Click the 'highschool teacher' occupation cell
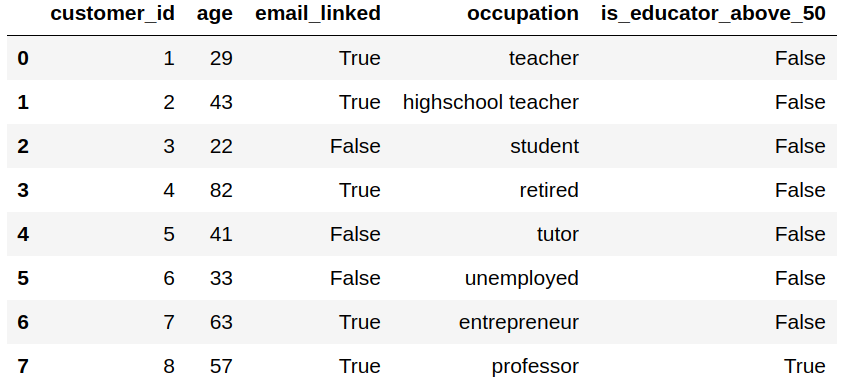This screenshot has width=847, height=391. pos(490,102)
